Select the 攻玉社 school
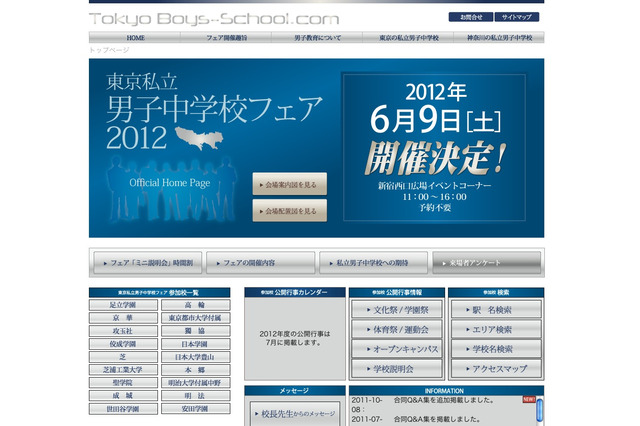 point(123,331)
